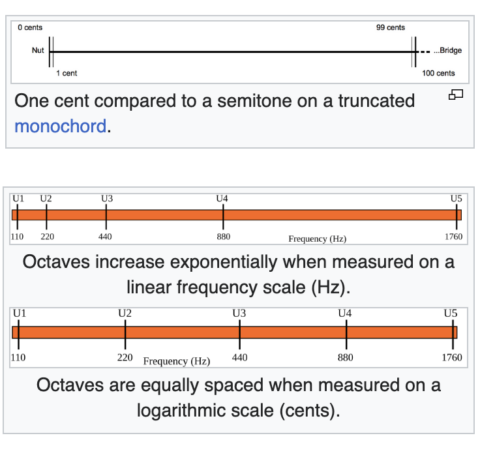
Task: Click the caption about logarithmic scale cents
Action: pos(238,398)
